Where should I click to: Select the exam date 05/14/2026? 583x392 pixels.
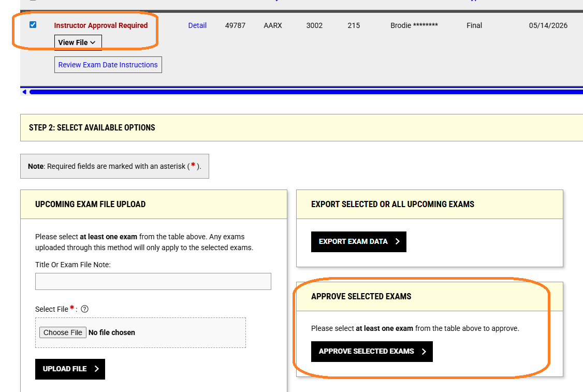pos(548,25)
